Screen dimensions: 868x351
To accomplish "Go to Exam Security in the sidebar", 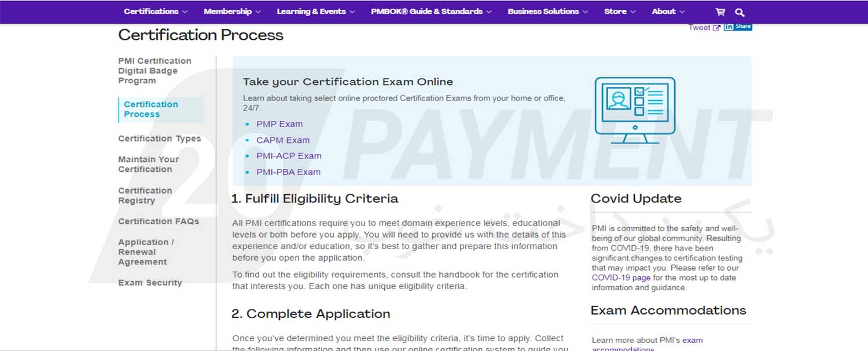I will click(150, 283).
